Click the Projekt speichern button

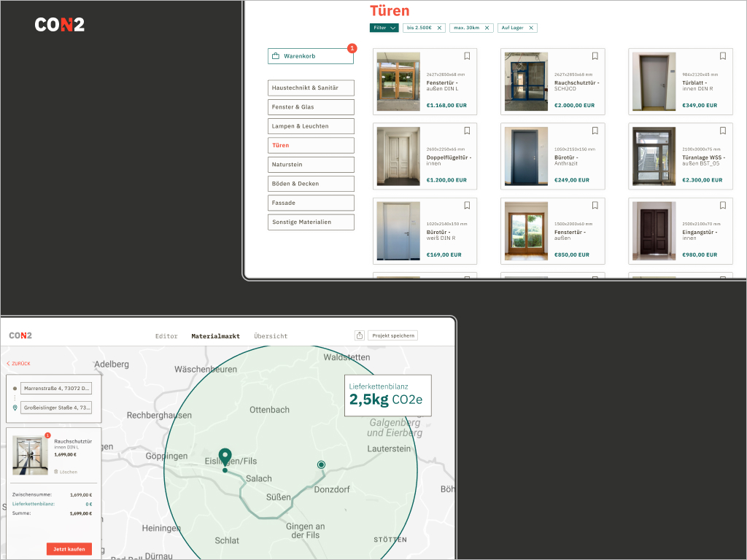pos(393,335)
